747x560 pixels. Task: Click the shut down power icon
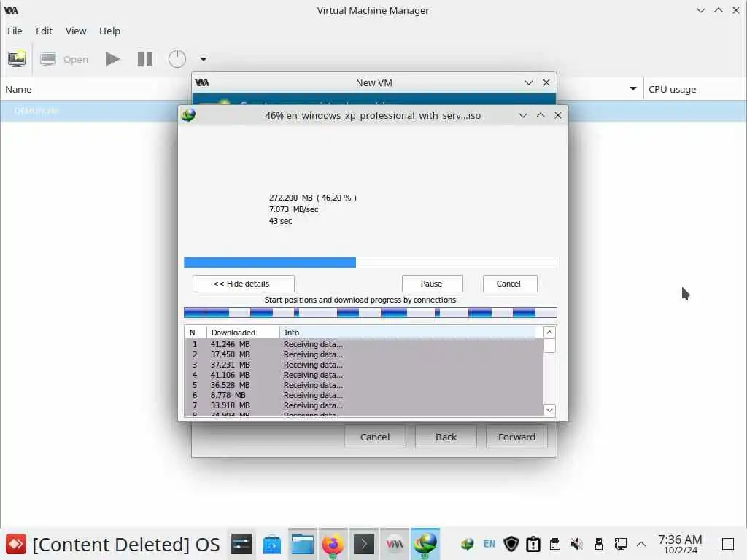tap(177, 59)
